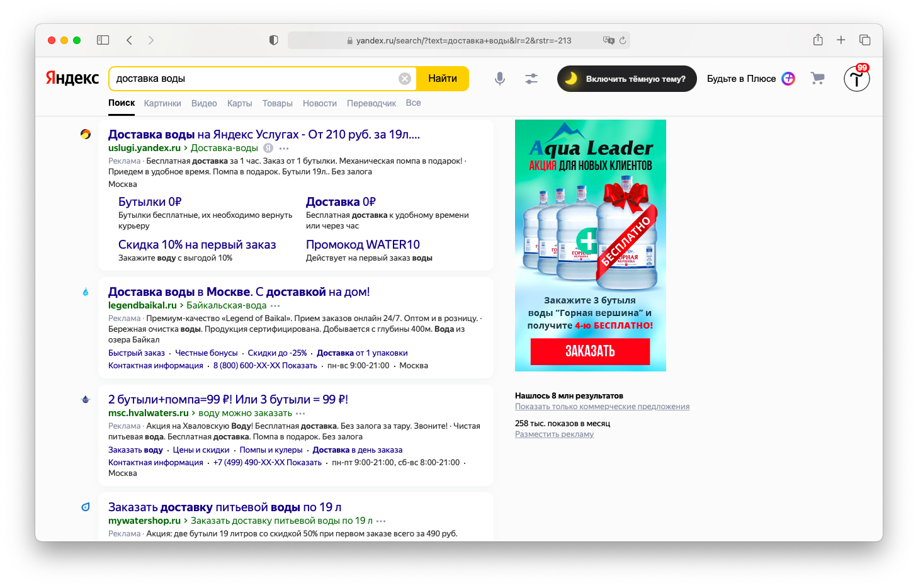Open Заказать доставку питьевой воды по 19 л

225,507
